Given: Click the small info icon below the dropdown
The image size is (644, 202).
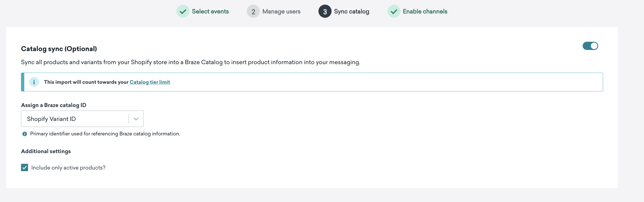Looking at the screenshot, I should tap(25, 134).
